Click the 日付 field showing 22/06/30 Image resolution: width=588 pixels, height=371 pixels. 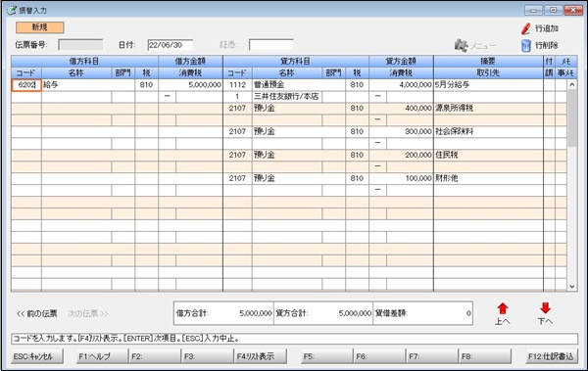(171, 45)
